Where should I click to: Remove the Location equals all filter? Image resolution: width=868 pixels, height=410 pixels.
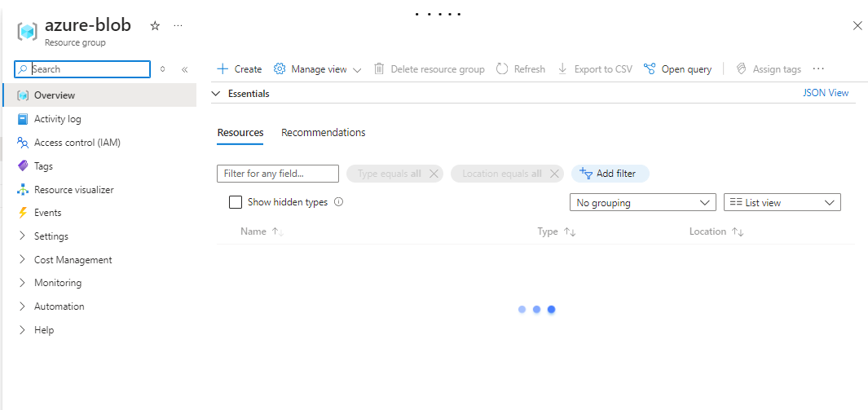(x=554, y=174)
